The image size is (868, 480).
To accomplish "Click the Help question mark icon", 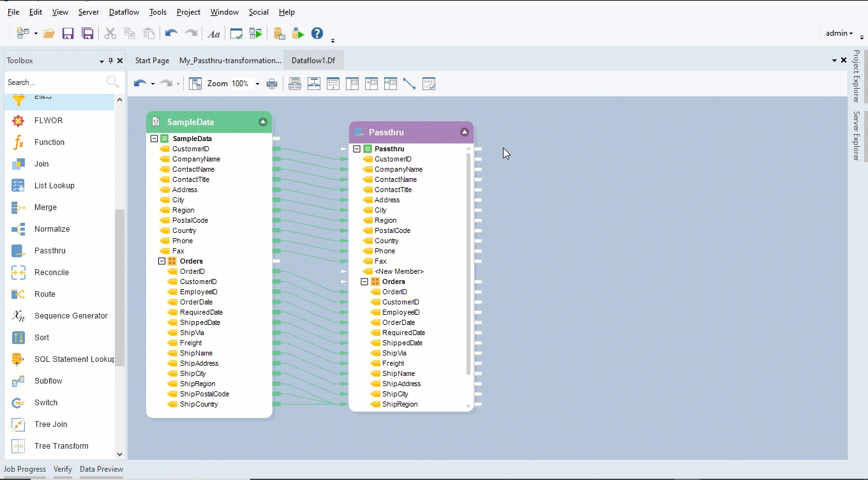I will pyautogui.click(x=317, y=34).
